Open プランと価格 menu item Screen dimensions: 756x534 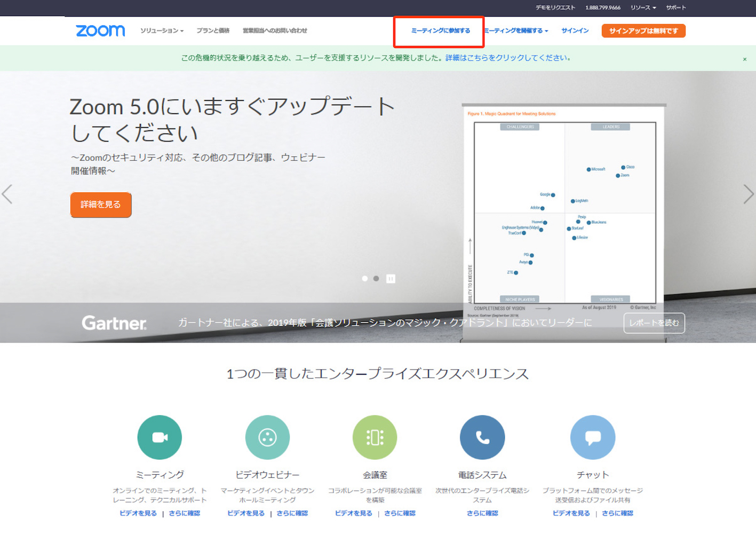pyautogui.click(x=213, y=31)
